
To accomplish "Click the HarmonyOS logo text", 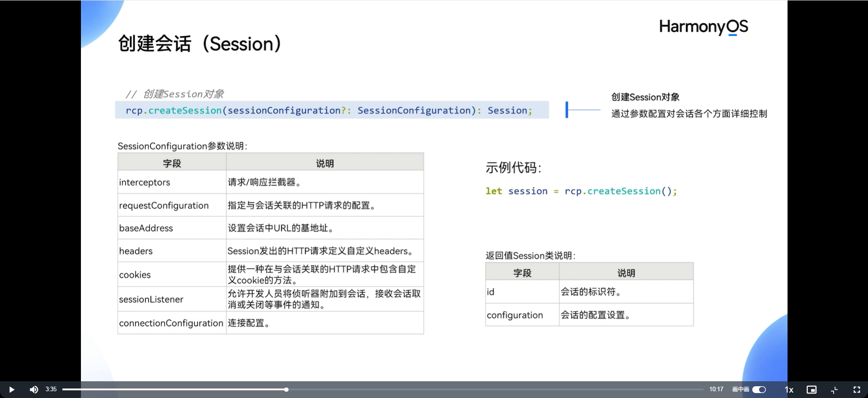I will point(703,27).
